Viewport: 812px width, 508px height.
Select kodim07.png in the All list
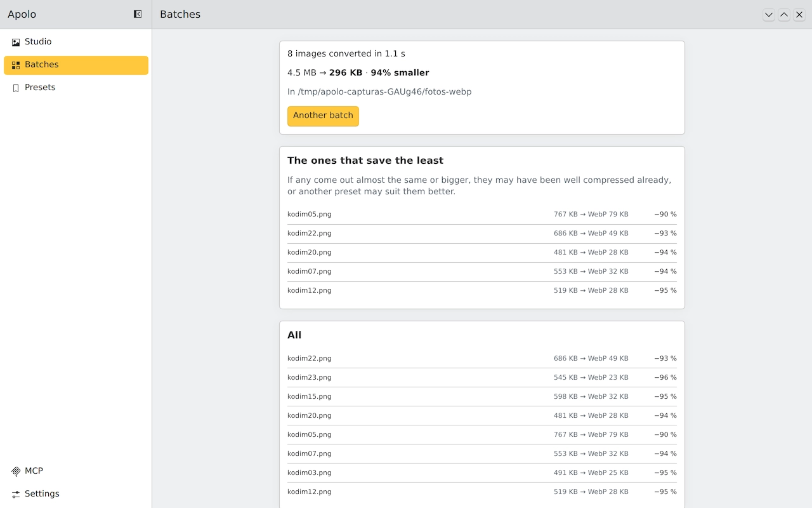tap(482, 454)
